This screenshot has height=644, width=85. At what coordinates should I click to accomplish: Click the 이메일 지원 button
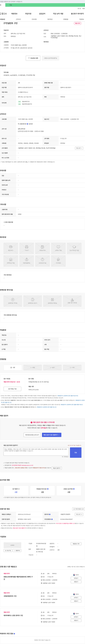pyautogui.click(x=12, y=389)
